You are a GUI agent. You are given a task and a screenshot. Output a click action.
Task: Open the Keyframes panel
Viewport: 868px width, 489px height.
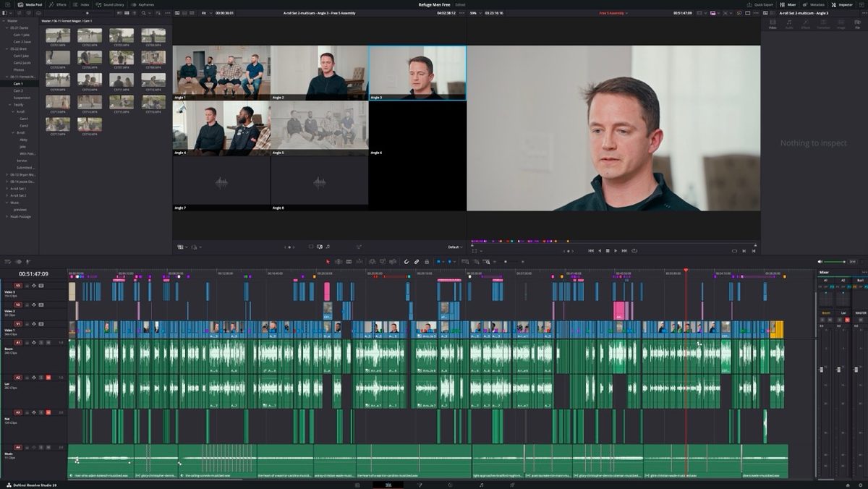tap(142, 4)
